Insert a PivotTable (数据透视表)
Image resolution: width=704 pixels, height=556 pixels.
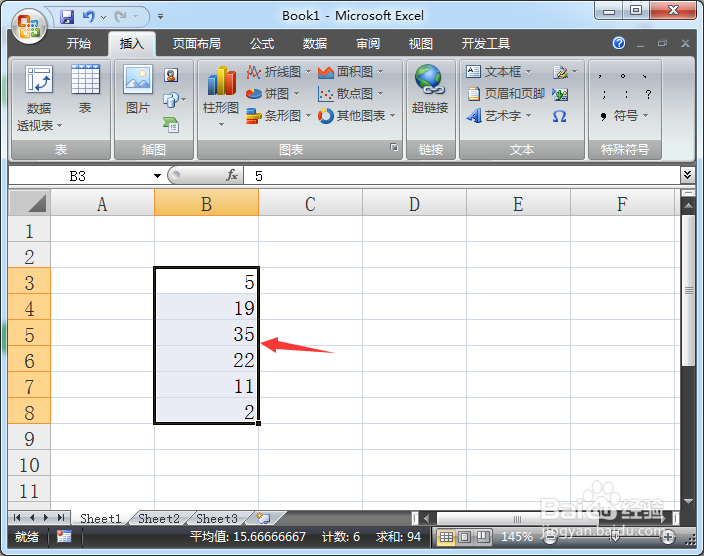[39, 98]
